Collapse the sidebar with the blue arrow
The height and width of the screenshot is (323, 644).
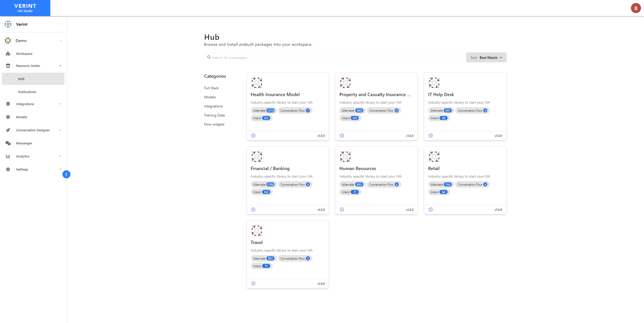click(x=66, y=174)
